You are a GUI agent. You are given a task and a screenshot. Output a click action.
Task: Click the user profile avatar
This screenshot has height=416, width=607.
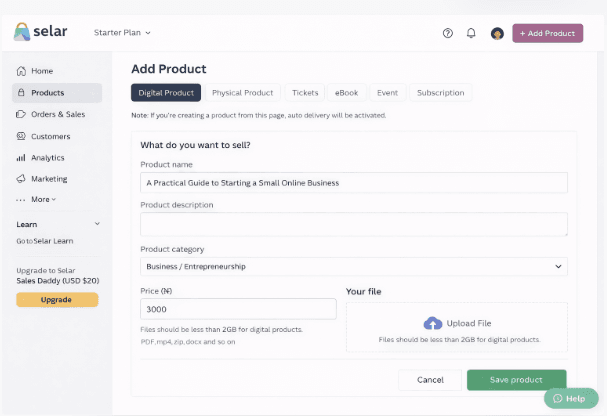[x=497, y=33]
